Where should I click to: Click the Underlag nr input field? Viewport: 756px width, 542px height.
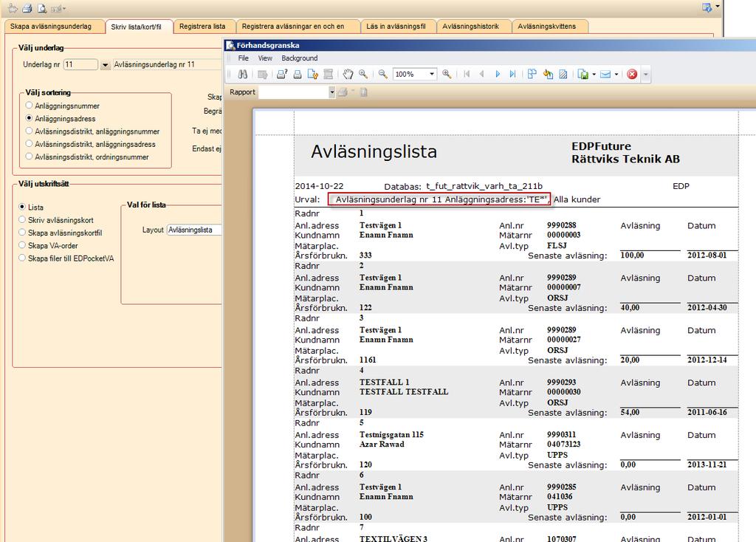click(x=80, y=64)
